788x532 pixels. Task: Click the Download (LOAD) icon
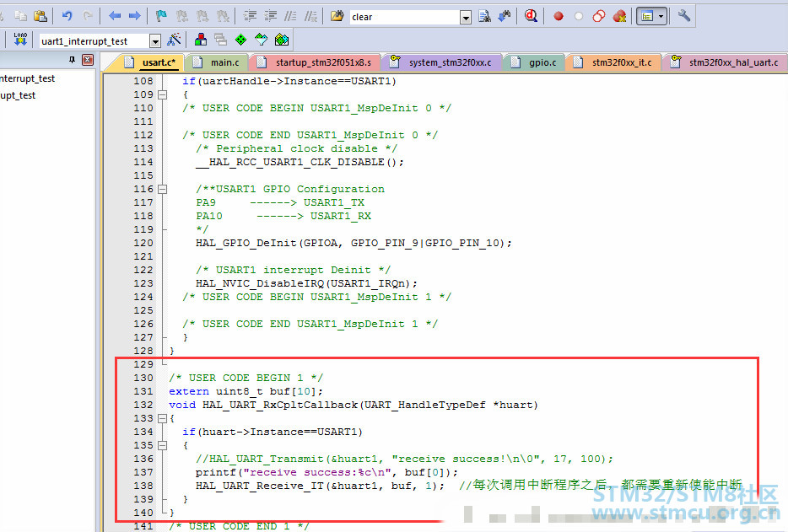(x=20, y=40)
